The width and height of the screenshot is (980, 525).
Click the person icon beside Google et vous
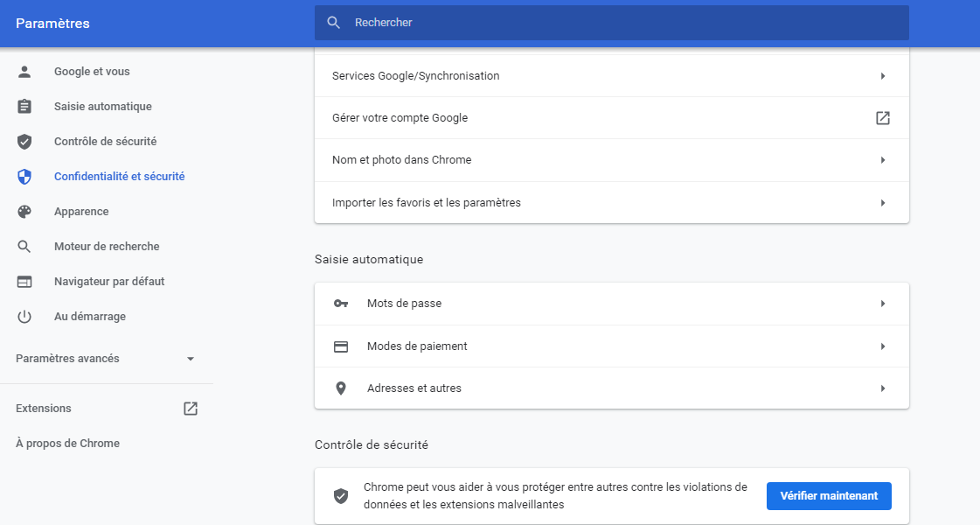(x=24, y=72)
